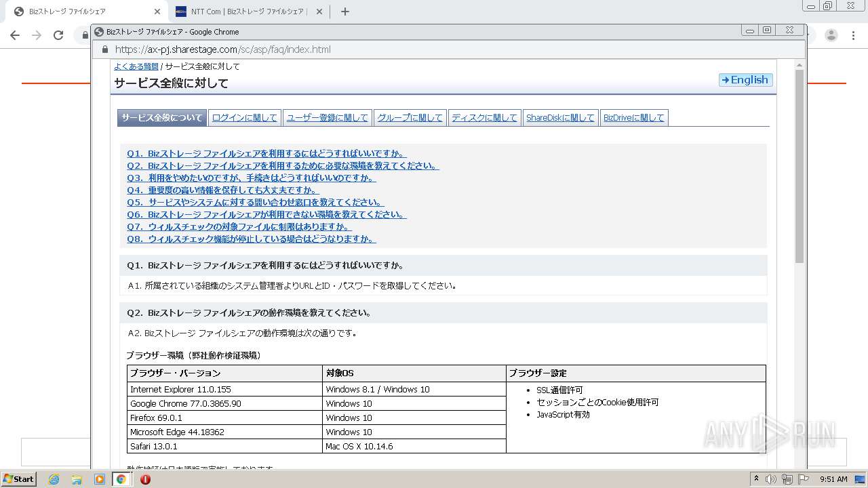Click the network tray icon

coord(787,479)
